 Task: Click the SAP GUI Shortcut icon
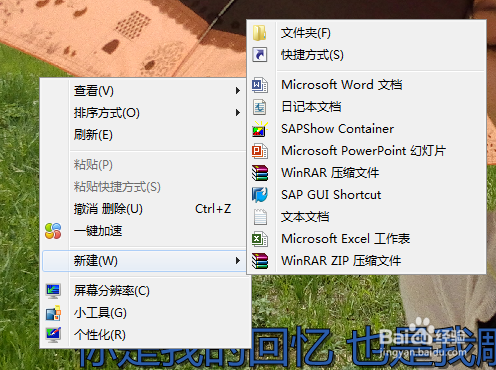(x=260, y=195)
